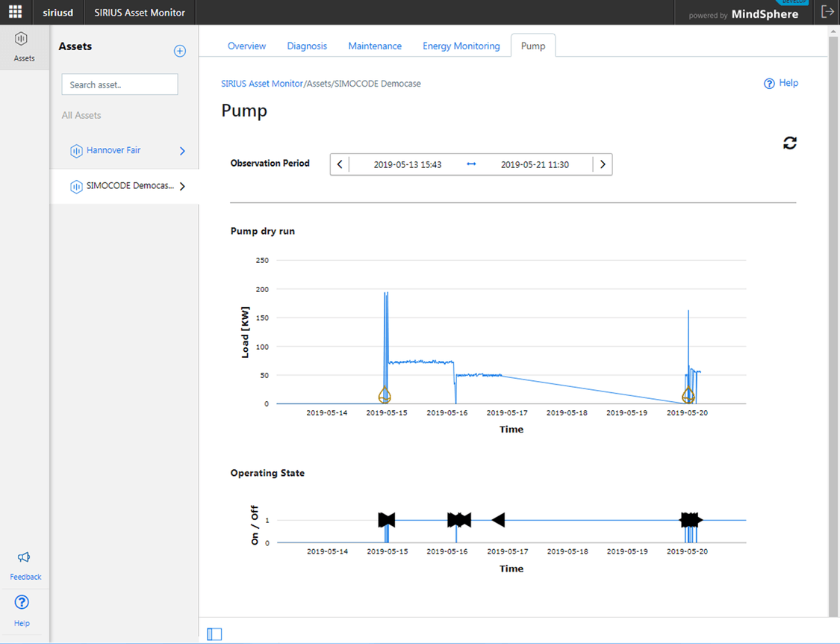Click the Pump dry run chart title

coord(263,231)
